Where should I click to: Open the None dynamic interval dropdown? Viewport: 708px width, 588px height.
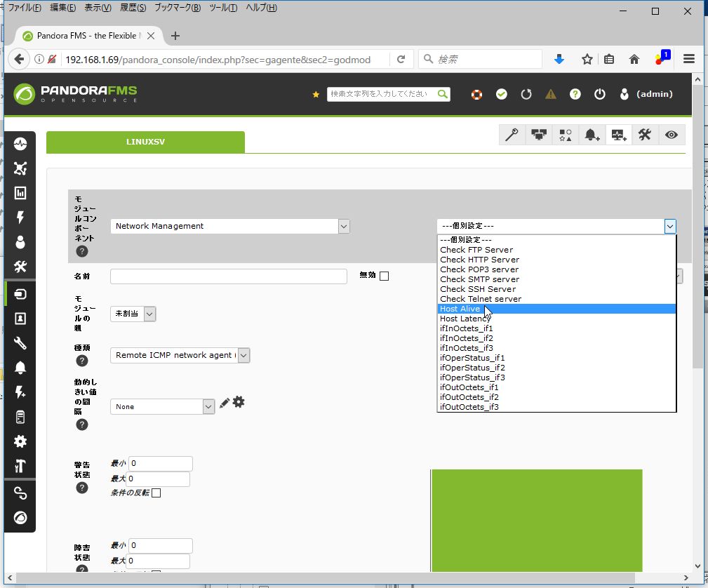pyautogui.click(x=162, y=407)
